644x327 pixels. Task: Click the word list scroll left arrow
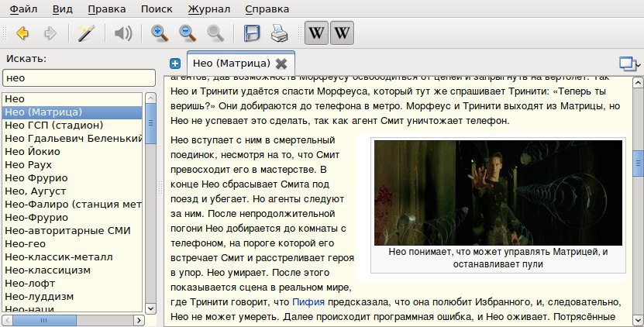[x=8, y=320]
